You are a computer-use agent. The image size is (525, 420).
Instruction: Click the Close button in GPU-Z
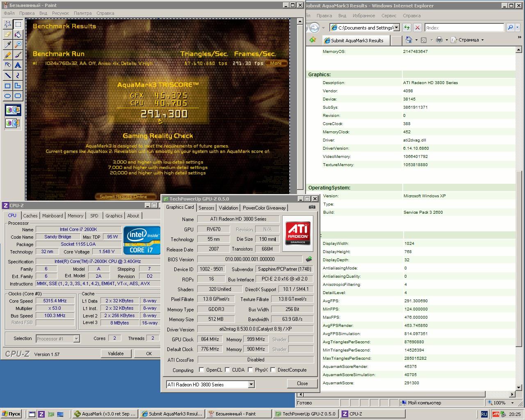click(302, 383)
